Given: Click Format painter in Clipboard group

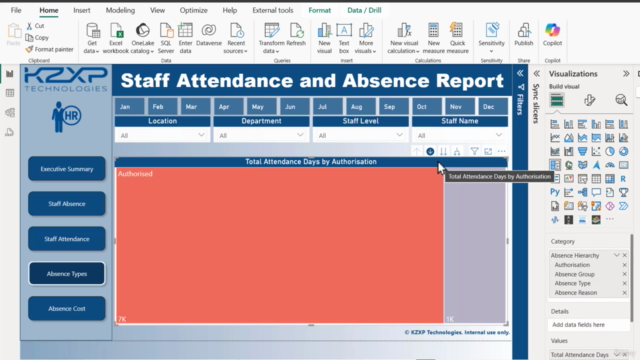Looking at the screenshot, I should [x=49, y=49].
